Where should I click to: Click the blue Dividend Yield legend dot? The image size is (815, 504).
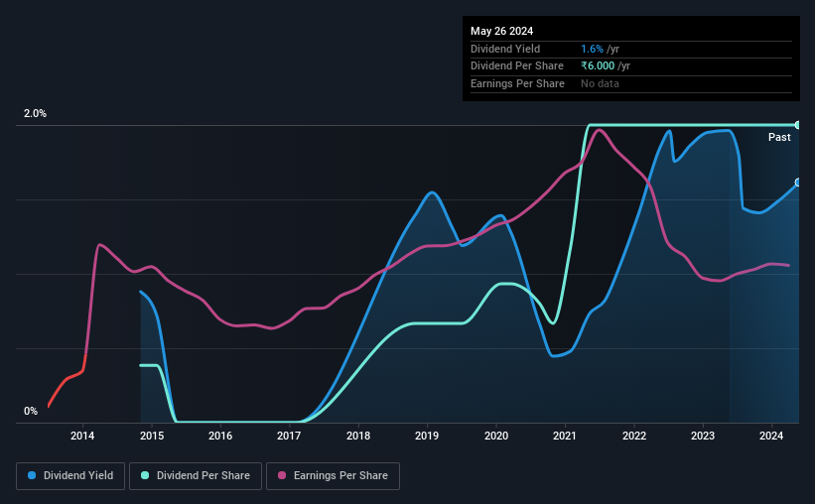32,475
